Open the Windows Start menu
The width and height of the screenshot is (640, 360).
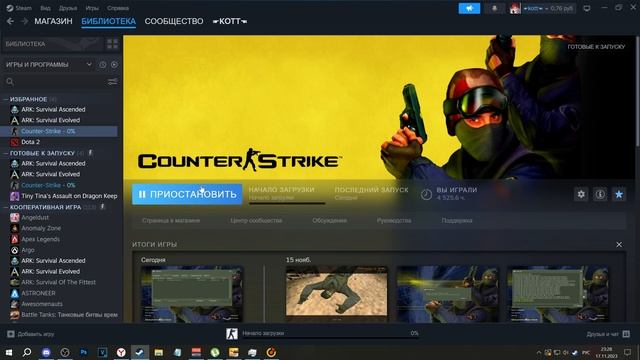tap(9, 352)
